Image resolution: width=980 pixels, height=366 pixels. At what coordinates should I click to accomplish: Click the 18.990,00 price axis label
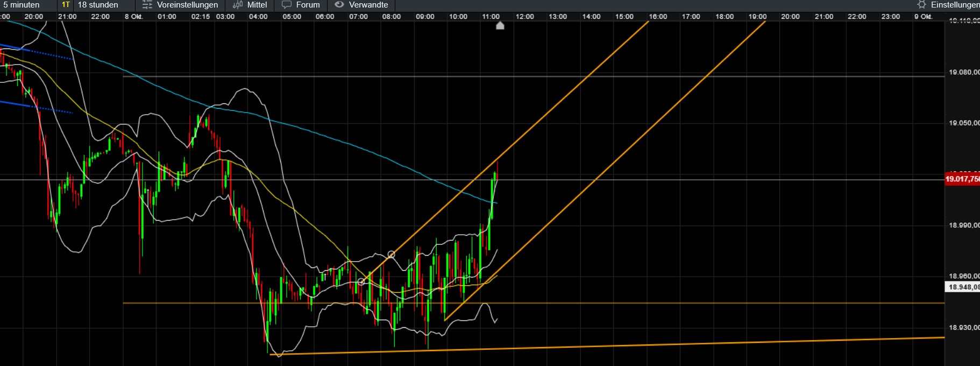(964, 226)
